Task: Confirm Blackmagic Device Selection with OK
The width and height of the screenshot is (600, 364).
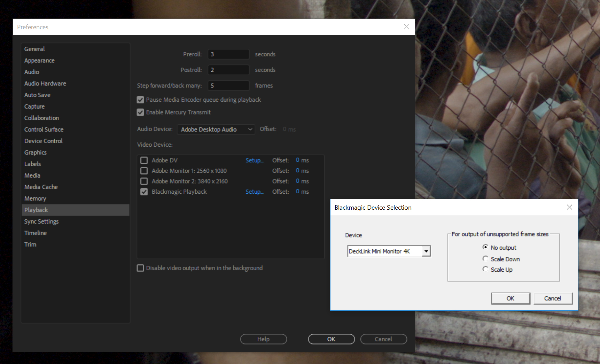Action: click(510, 298)
